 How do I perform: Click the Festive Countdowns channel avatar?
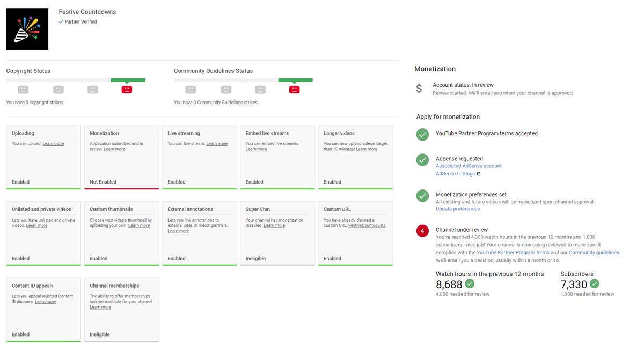(27, 30)
